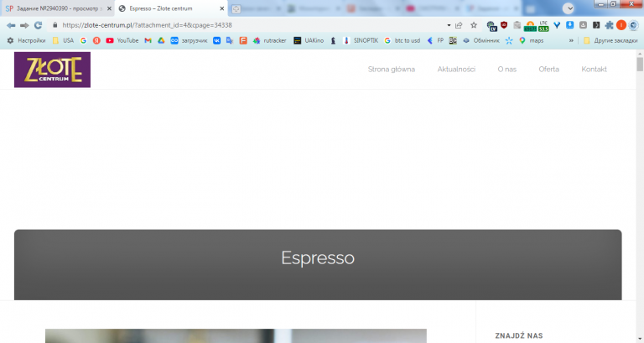Open the YouTube bookmark
644x343 pixels.
point(122,40)
